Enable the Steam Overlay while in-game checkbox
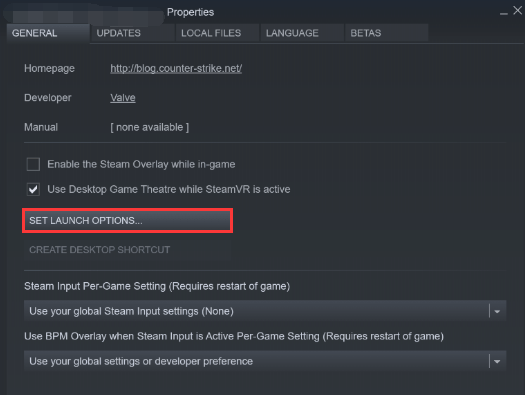The width and height of the screenshot is (525, 395). (33, 164)
